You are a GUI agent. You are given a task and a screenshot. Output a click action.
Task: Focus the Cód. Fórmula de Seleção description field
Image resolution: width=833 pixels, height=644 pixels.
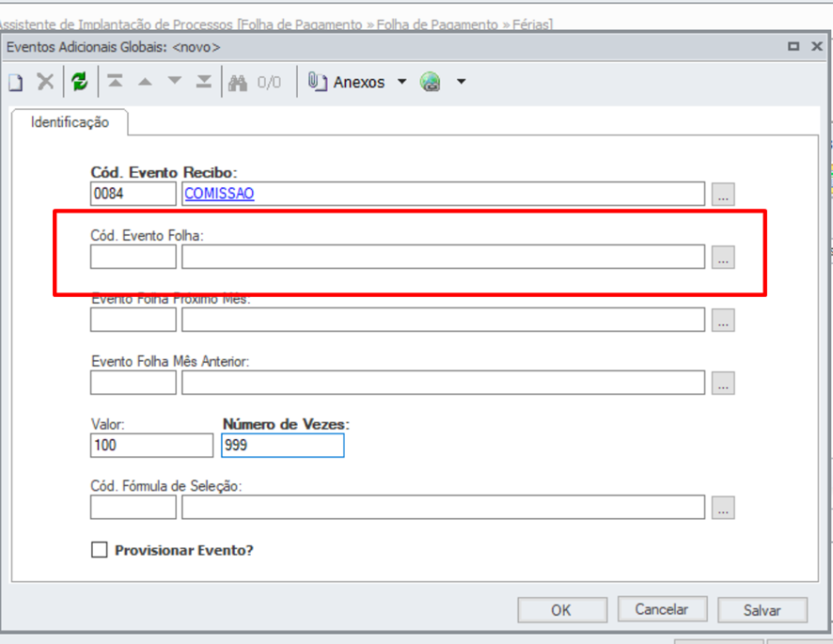point(443,508)
